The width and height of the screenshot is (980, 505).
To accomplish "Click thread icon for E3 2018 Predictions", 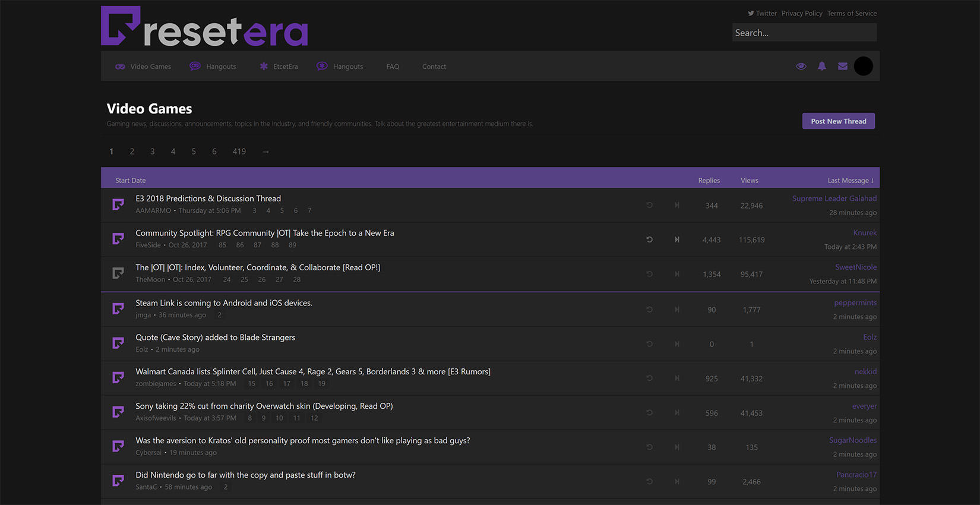I will pos(118,205).
